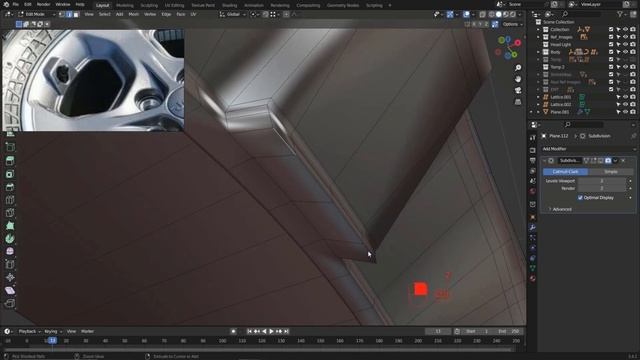Expand the Ref_Images collection

(x=538, y=37)
